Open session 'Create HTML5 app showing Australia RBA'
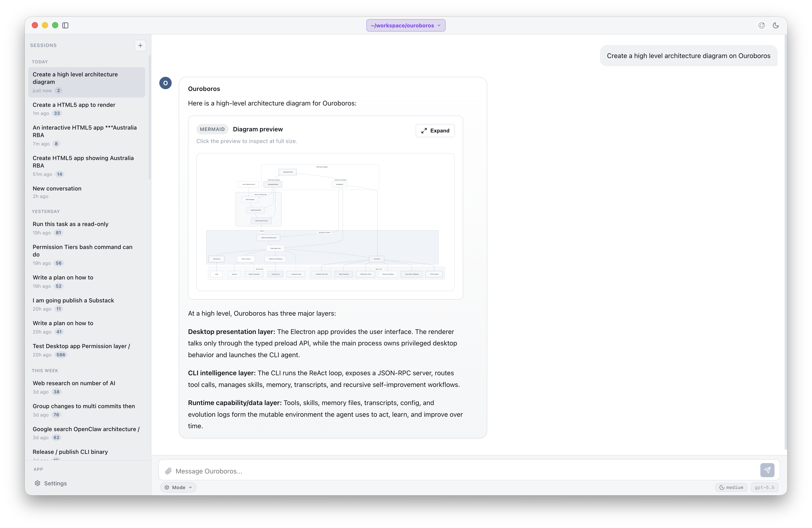Viewport: 812px width, 528px height. click(x=87, y=166)
